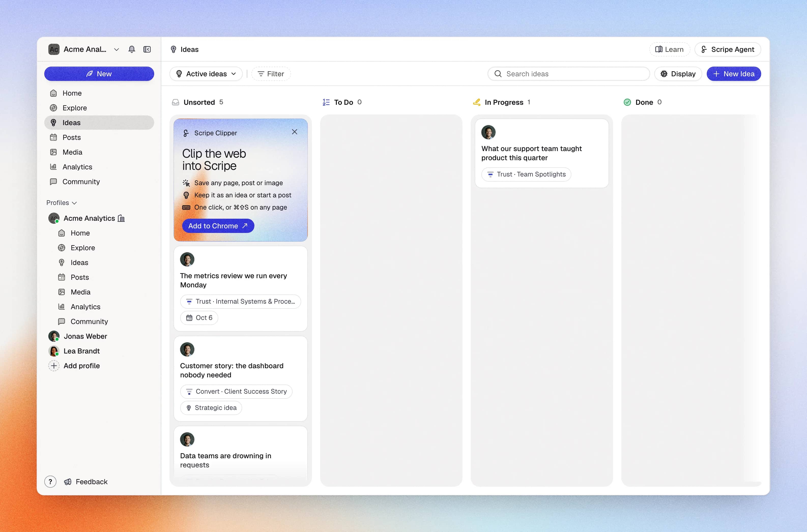Click the Strategic idea tag

pos(211,407)
